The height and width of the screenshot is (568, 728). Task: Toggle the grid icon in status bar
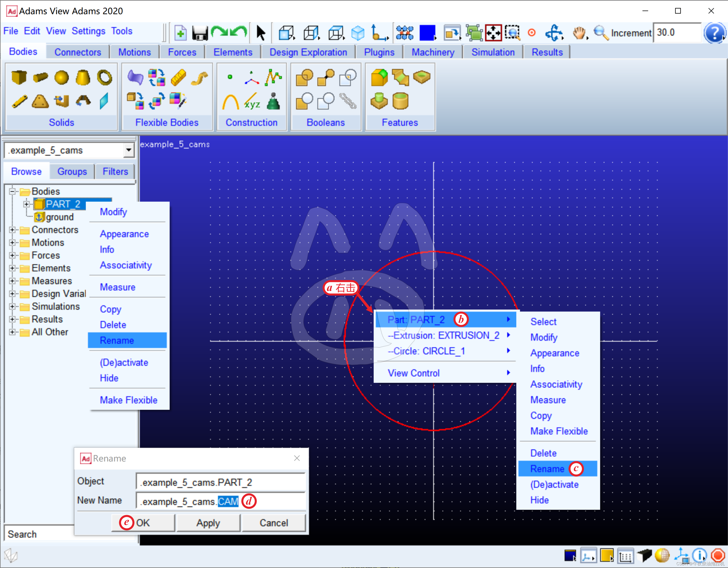[x=625, y=555]
